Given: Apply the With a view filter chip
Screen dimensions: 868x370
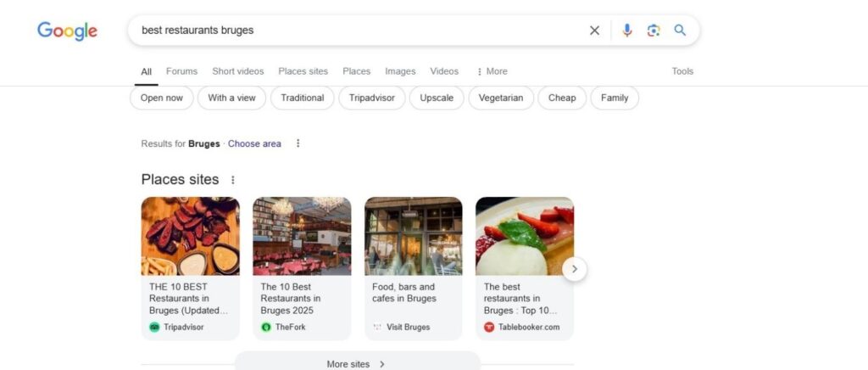Looking at the screenshot, I should point(232,98).
